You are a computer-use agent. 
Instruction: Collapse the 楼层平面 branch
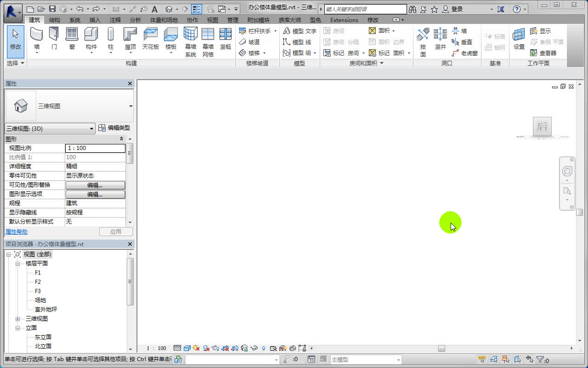pos(17,263)
